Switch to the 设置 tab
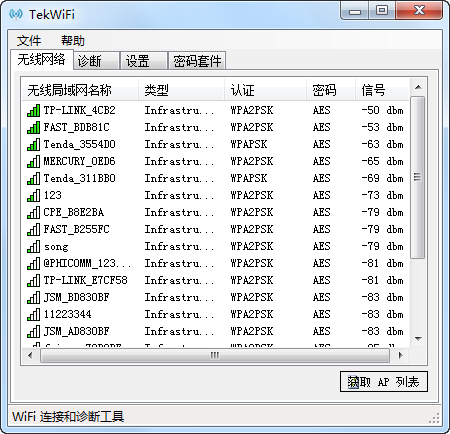 [144, 61]
